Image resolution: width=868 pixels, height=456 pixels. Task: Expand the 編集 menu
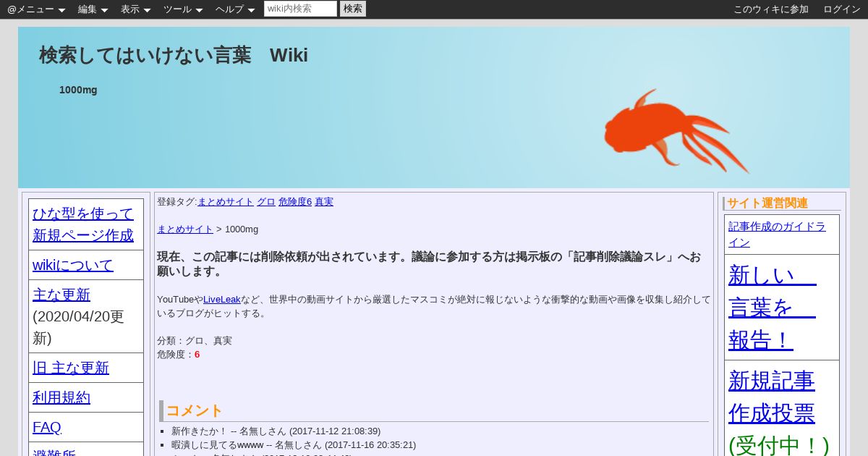coord(93,9)
